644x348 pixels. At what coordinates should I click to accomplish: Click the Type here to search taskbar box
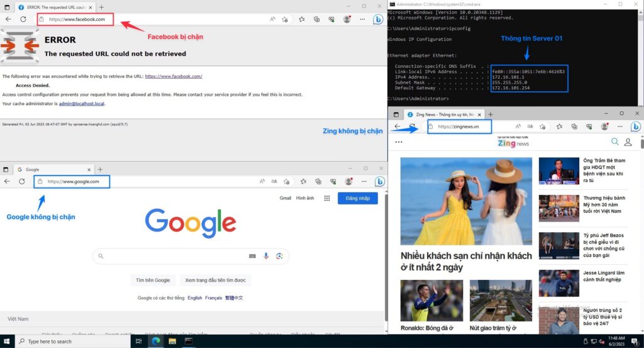[73, 341]
